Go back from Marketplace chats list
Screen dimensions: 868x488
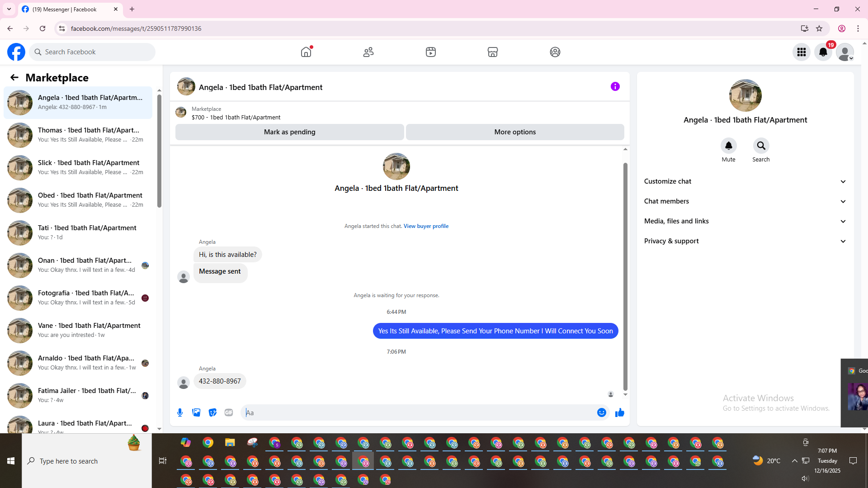tap(14, 78)
